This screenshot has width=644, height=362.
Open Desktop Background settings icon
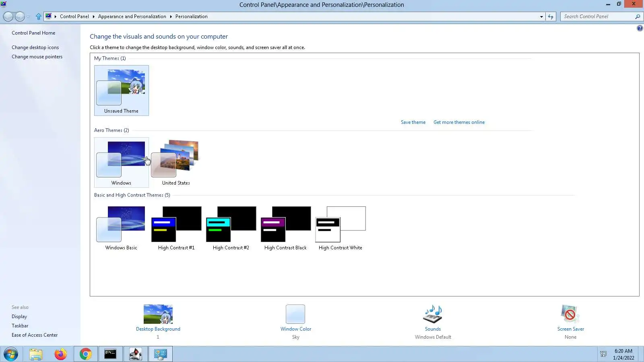[158, 314]
